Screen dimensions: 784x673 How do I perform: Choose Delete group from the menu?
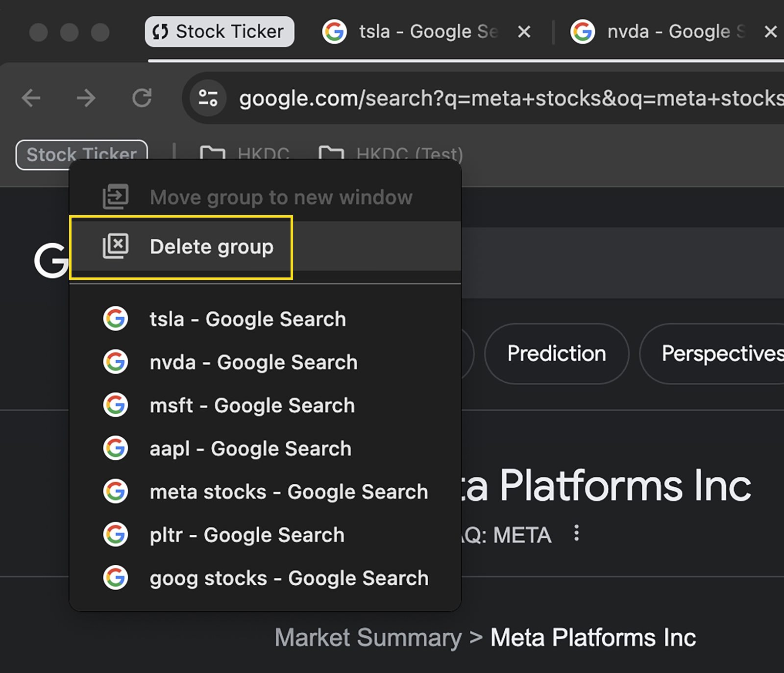(x=265, y=246)
